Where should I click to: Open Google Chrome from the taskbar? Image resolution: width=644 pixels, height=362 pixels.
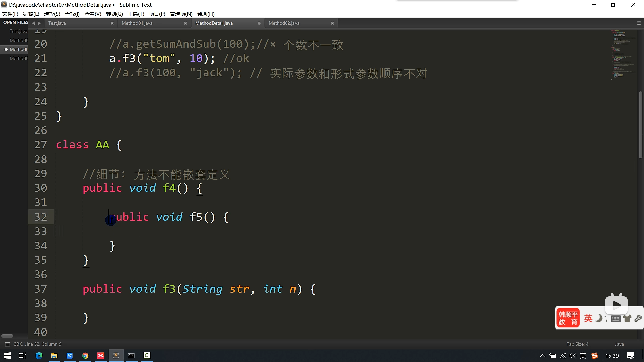(x=85, y=356)
